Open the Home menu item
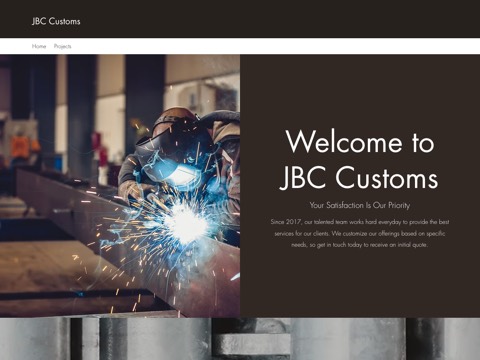 pyautogui.click(x=39, y=46)
